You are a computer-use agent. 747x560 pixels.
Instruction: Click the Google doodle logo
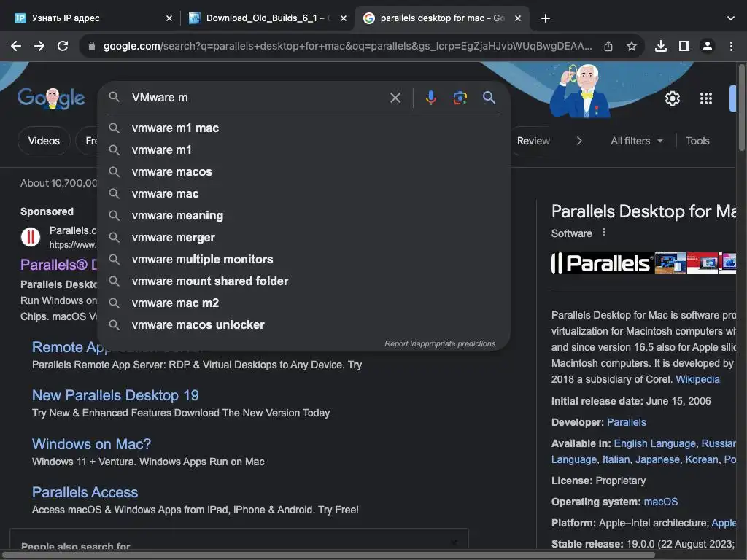(x=51, y=98)
